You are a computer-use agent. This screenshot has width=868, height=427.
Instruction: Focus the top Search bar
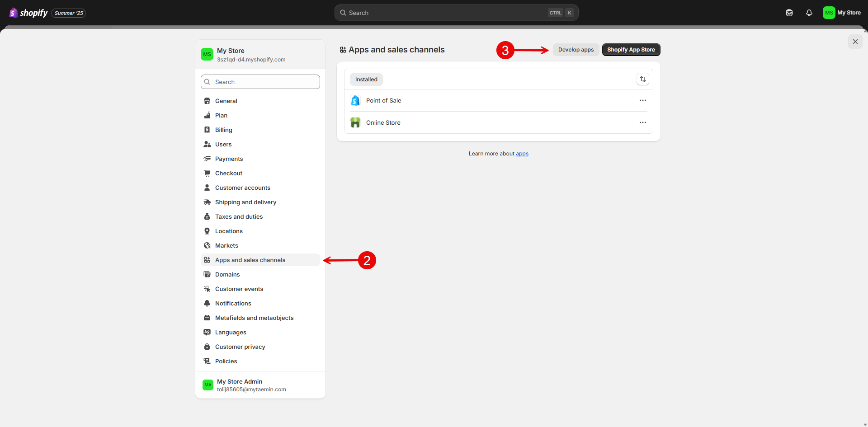point(457,13)
